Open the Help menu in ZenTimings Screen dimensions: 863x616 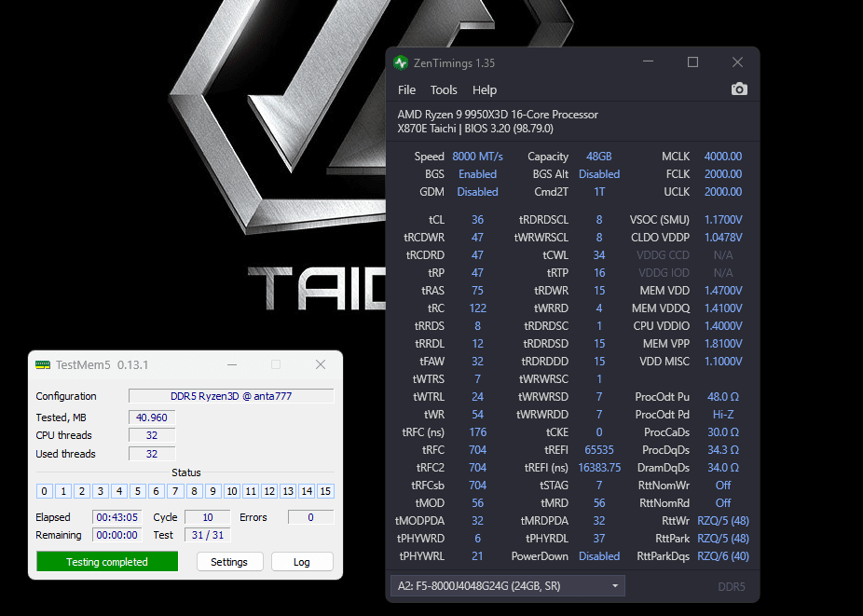coord(485,89)
